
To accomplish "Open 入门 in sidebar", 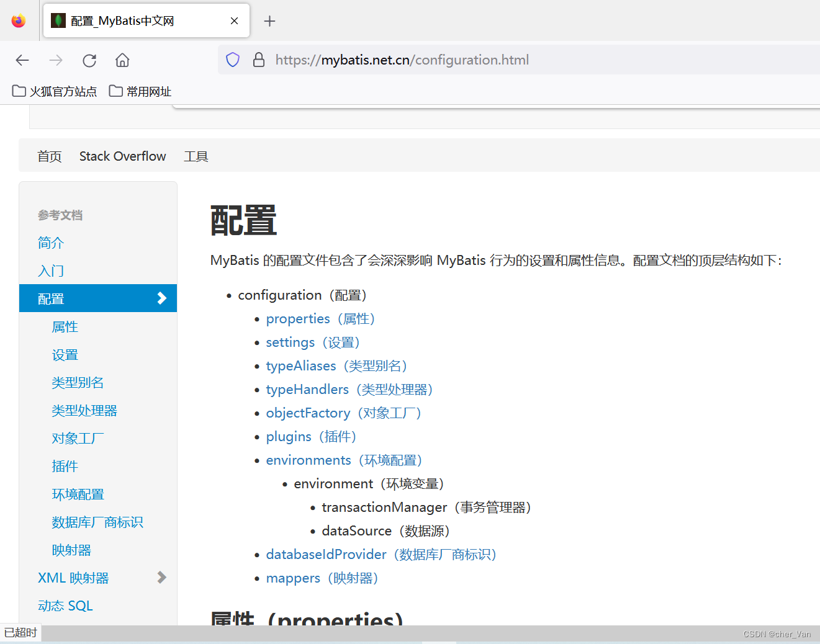I will tap(51, 271).
